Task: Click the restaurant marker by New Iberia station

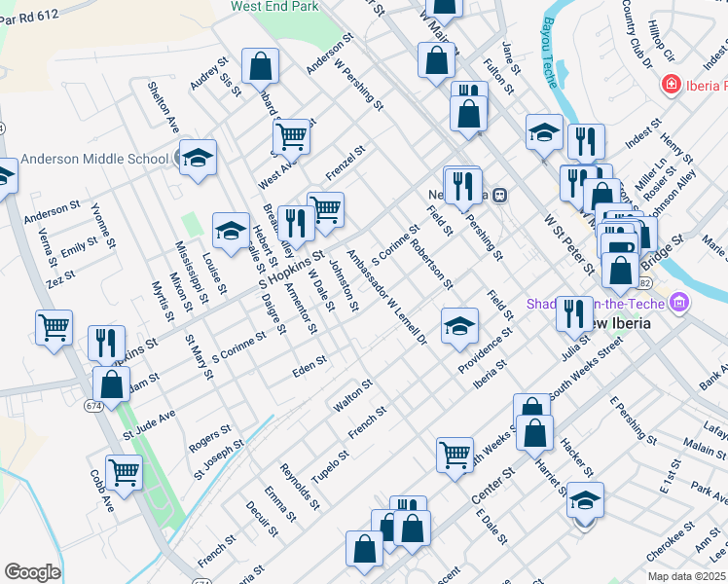Action: [463, 188]
